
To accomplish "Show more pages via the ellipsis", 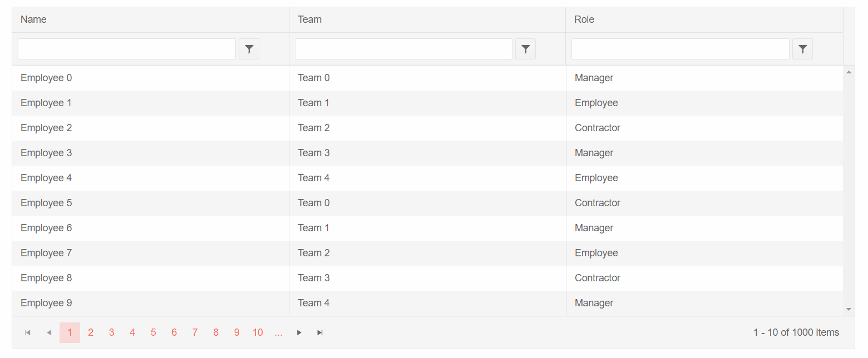I will point(278,332).
